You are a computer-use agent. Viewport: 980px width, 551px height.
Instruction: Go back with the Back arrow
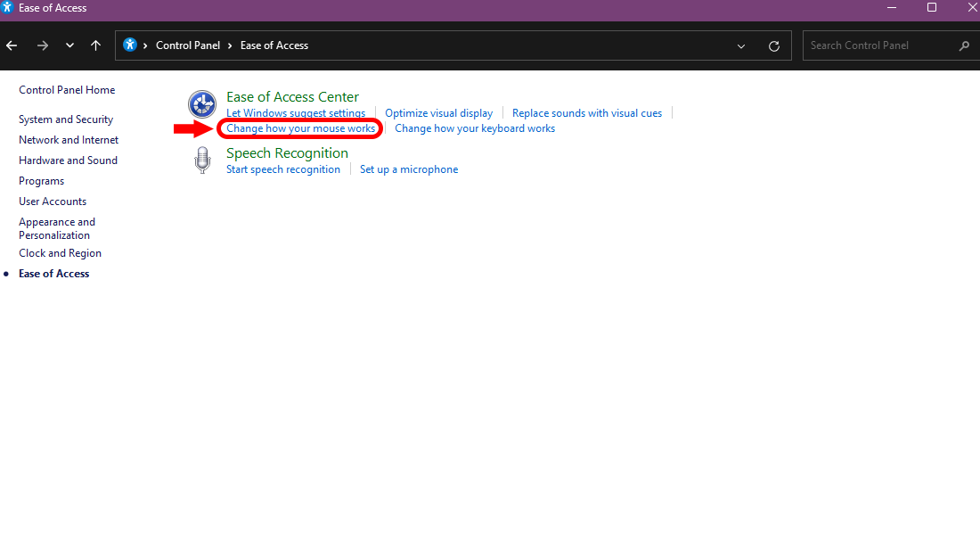[12, 45]
